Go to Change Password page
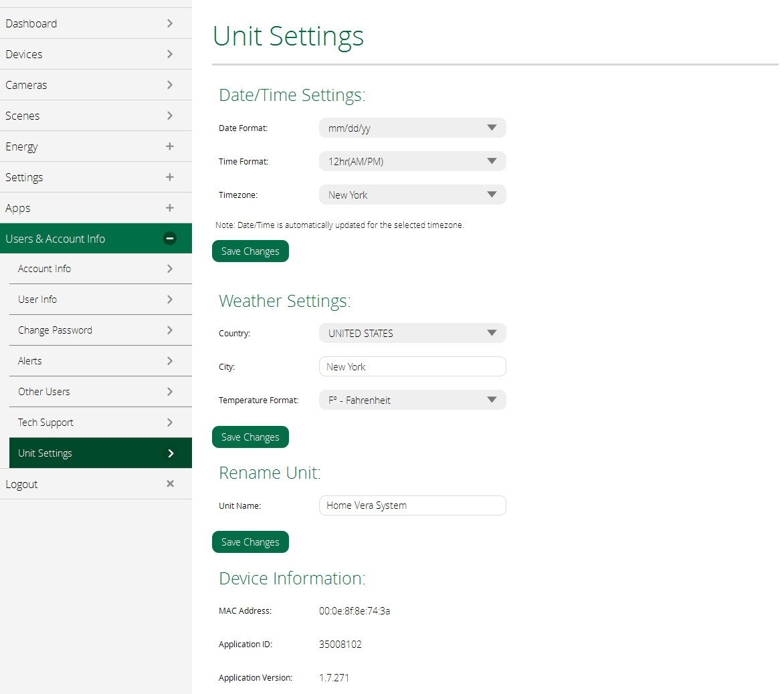Image resolution: width=784 pixels, height=694 pixels. (100, 330)
